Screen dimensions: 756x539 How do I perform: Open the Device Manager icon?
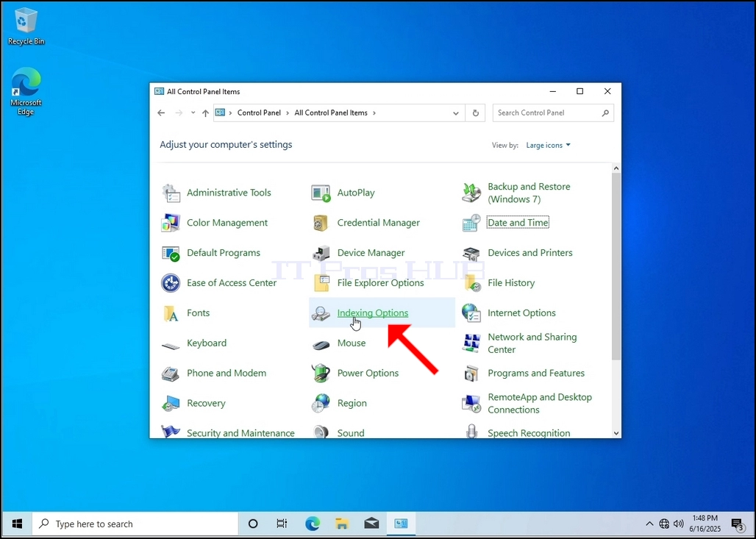(x=321, y=253)
